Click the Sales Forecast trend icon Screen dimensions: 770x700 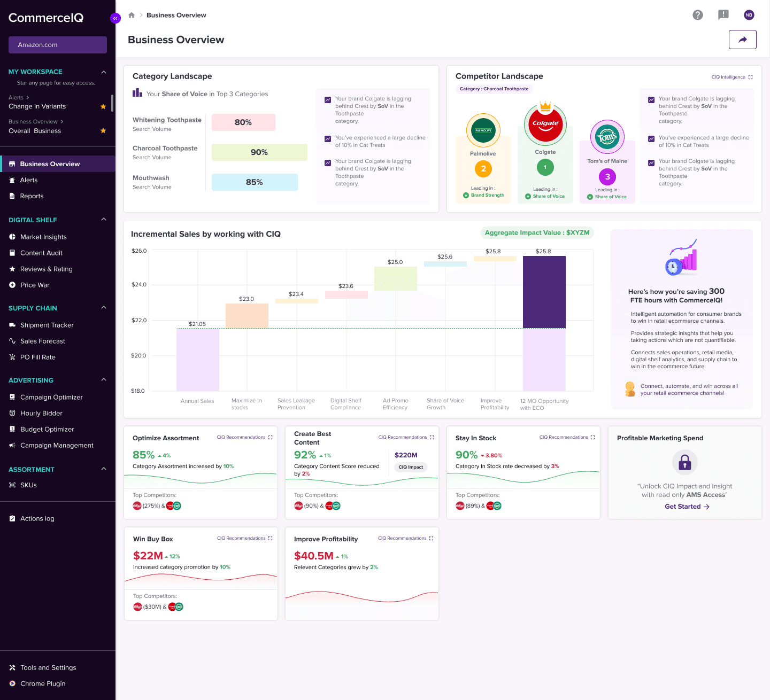click(x=12, y=341)
